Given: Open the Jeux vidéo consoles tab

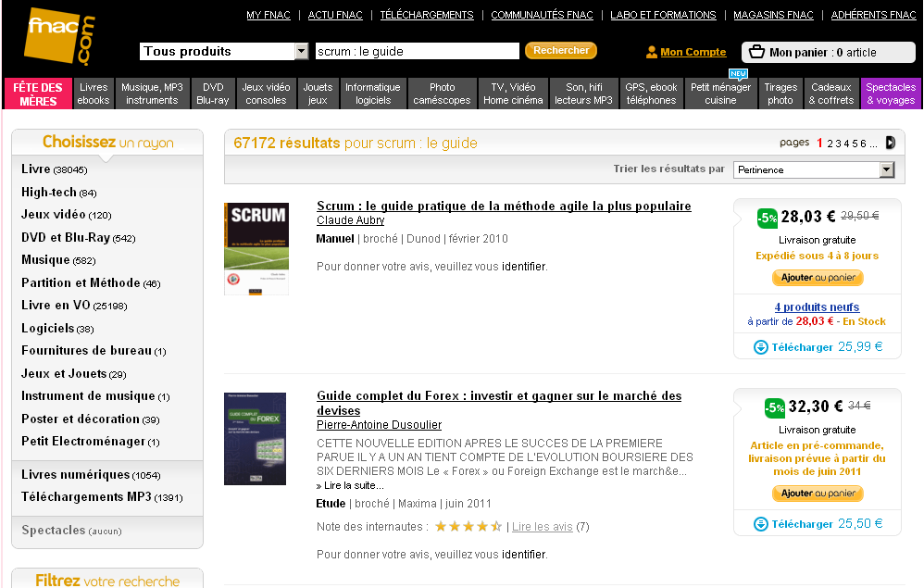Looking at the screenshot, I should (266, 94).
